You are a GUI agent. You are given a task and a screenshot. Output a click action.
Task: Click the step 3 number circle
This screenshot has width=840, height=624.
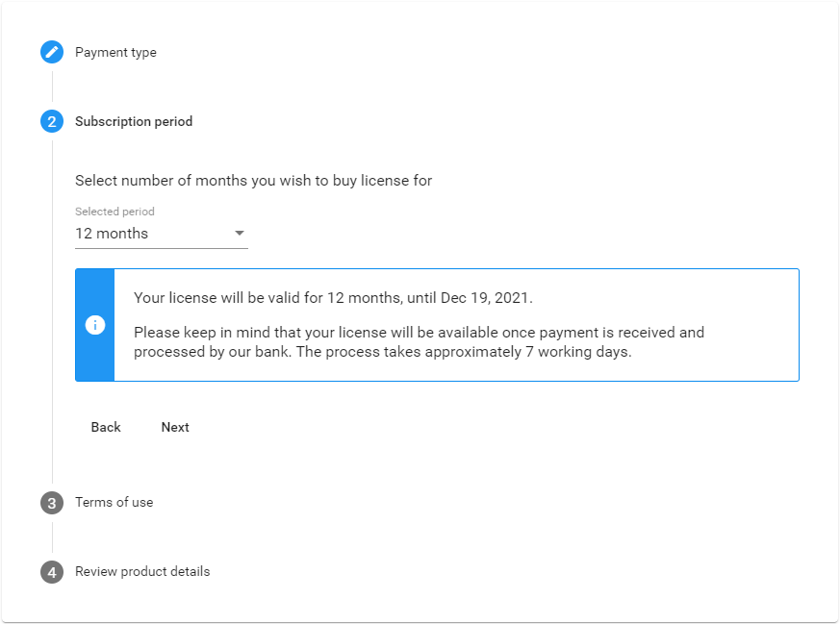tap(52, 503)
